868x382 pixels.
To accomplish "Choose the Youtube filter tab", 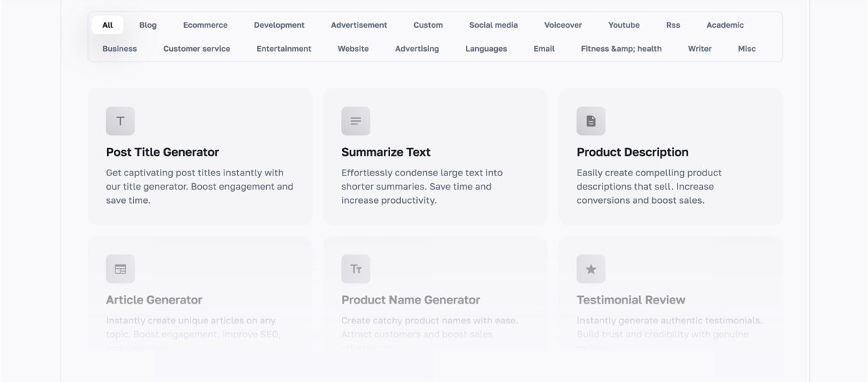I will [624, 25].
